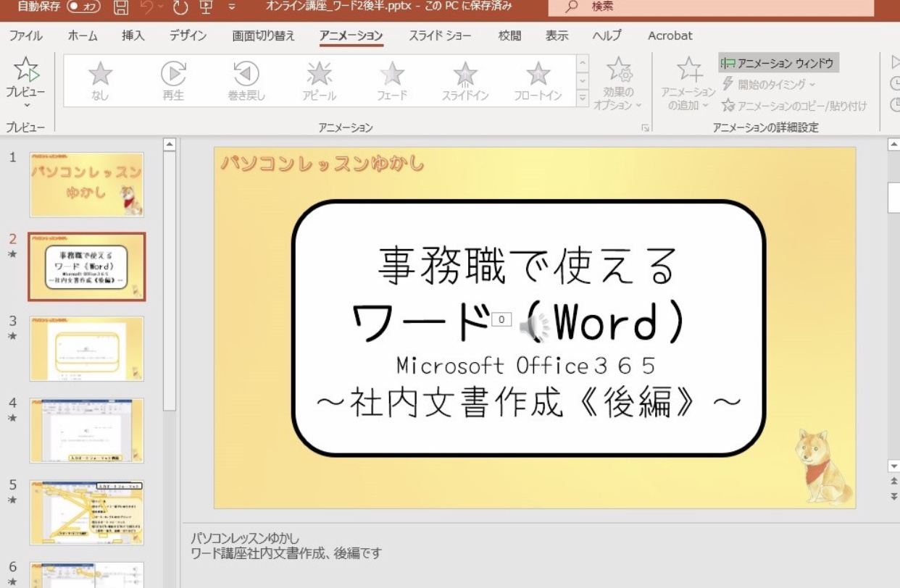900x588 pixels.
Task: Apply the フェード animation effect
Action: point(392,80)
